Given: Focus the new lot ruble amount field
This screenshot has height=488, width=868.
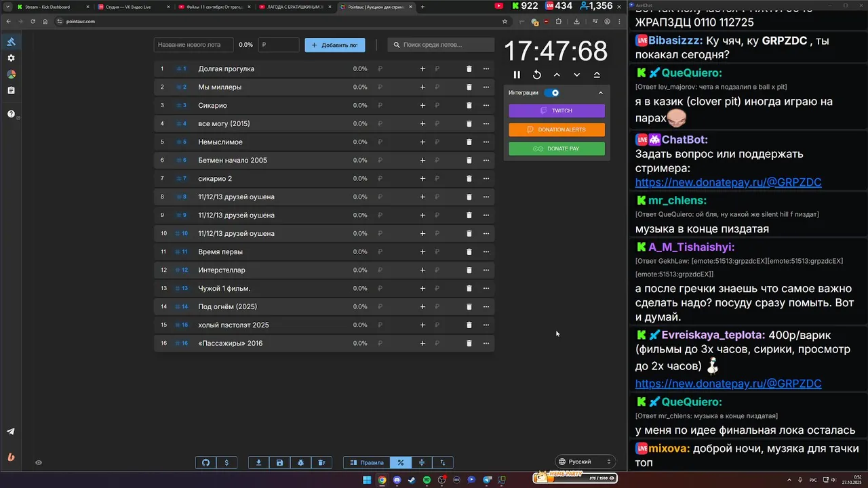Looking at the screenshot, I should pyautogui.click(x=279, y=45).
